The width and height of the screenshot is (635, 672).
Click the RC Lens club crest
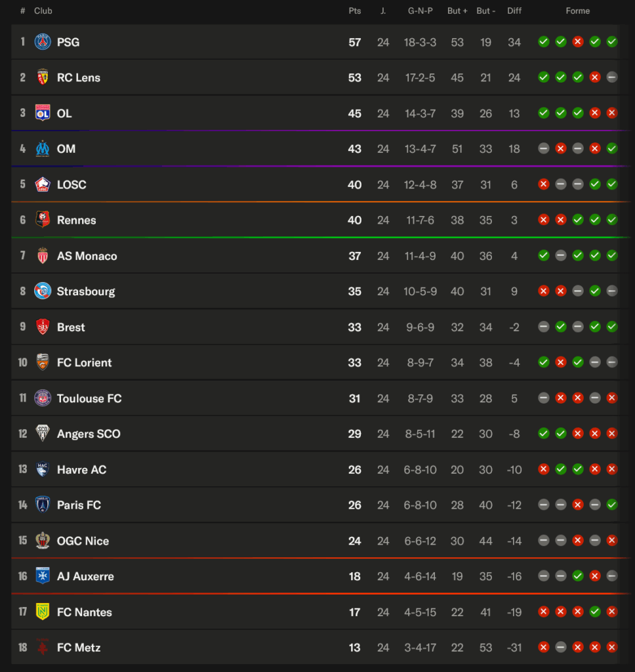click(x=43, y=77)
